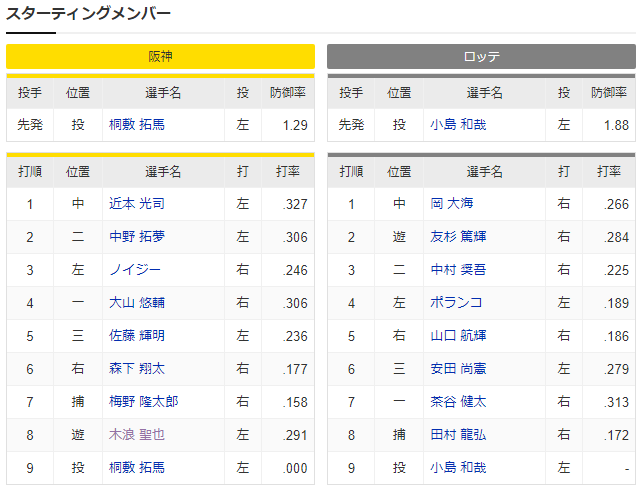This screenshot has width=638, height=487.
Task: Click 安田 尚憲 player link
Action: (458, 369)
